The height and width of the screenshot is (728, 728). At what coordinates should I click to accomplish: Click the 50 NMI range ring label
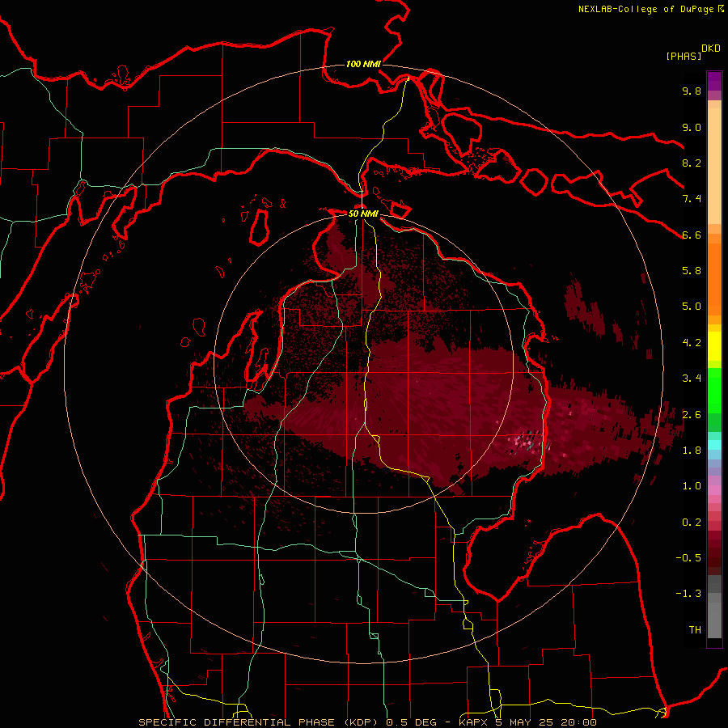coord(363,214)
